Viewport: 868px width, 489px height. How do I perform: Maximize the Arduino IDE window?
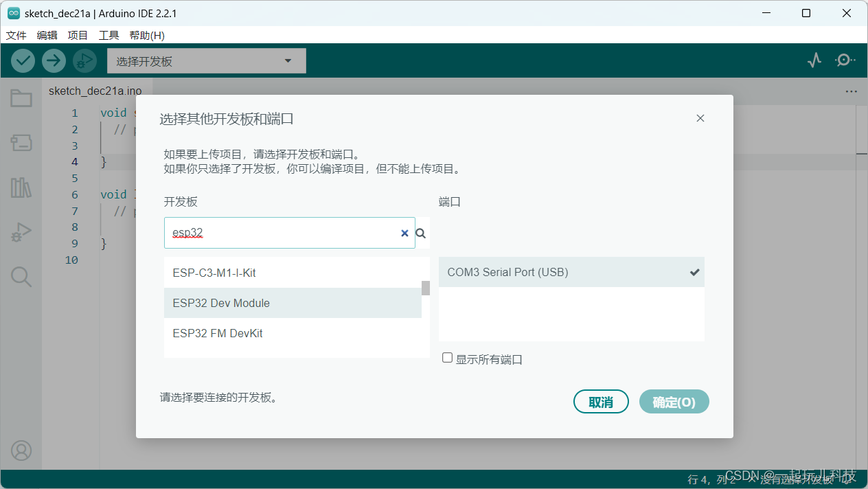coord(806,13)
